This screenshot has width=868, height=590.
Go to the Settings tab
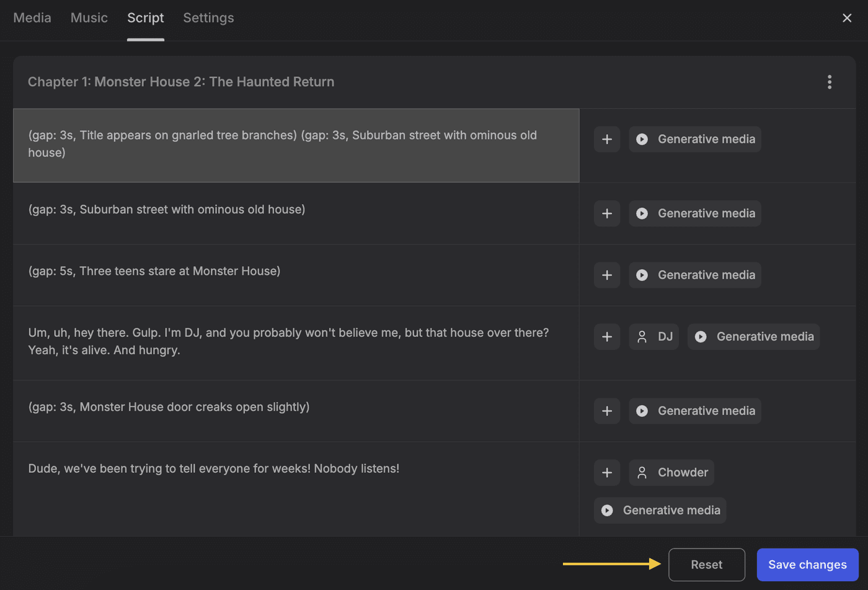(x=208, y=18)
